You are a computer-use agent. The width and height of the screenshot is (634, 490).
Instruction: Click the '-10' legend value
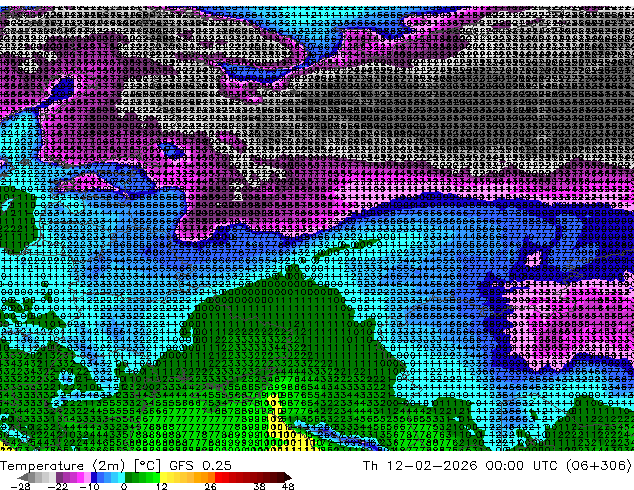[89, 486]
